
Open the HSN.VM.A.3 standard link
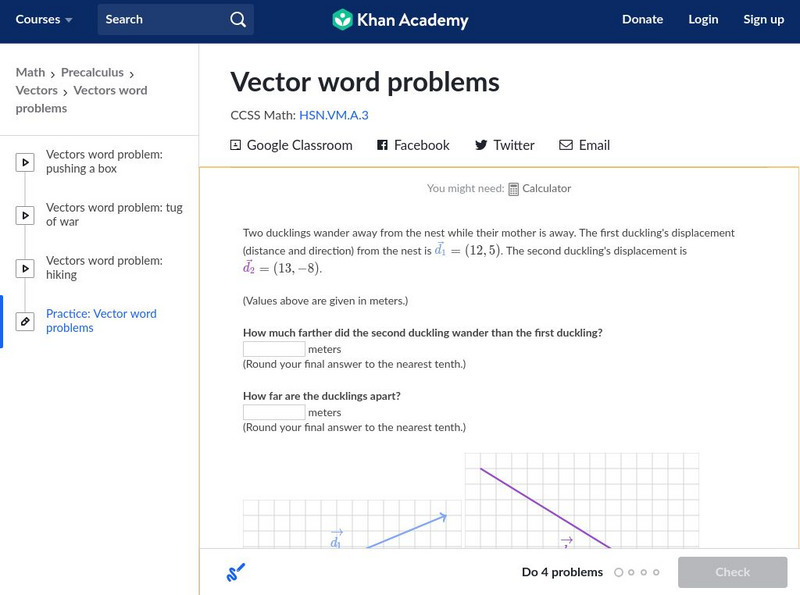(333, 115)
